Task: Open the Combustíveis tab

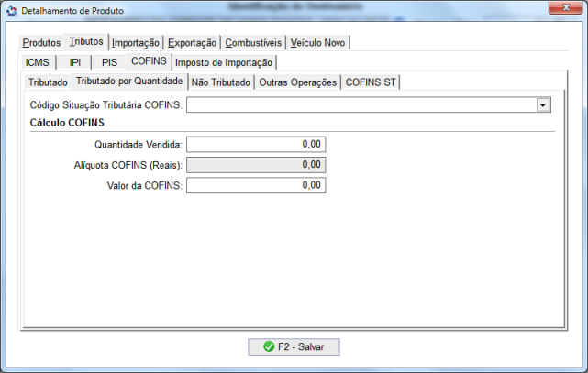Action: (x=253, y=43)
